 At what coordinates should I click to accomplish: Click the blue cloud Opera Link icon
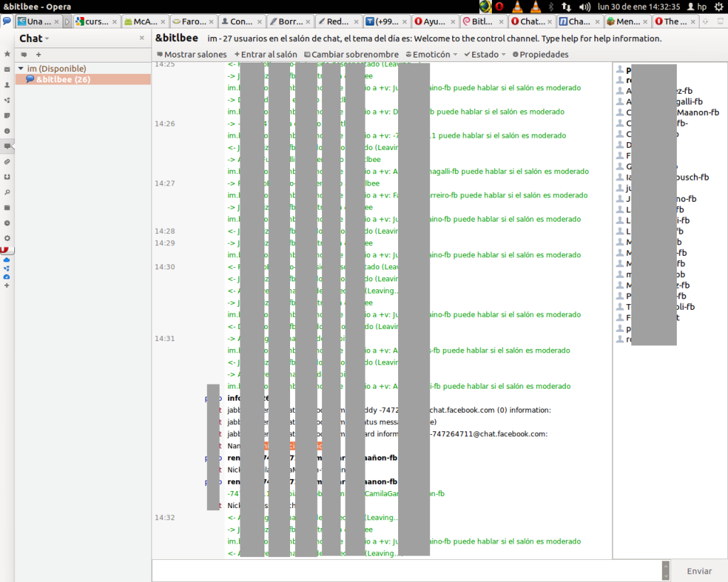pyautogui.click(x=6, y=260)
